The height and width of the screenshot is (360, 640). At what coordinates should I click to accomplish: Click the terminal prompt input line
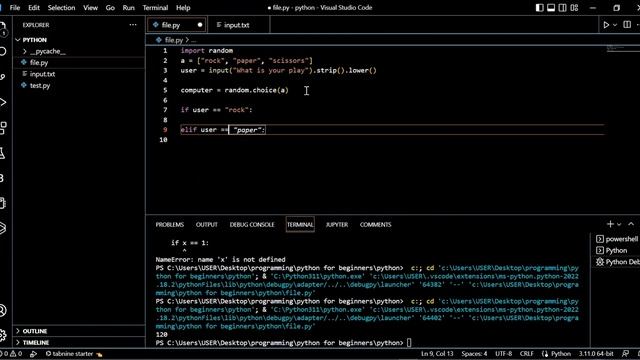click(x=409, y=343)
